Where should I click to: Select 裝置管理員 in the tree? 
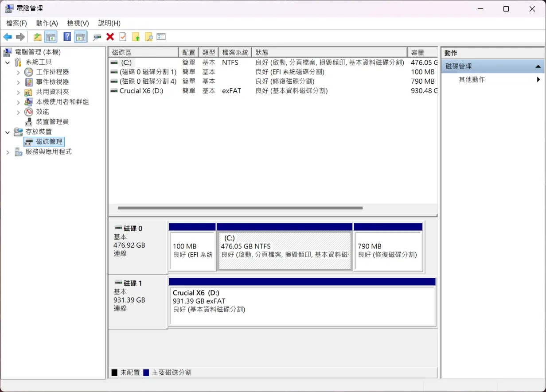click(52, 122)
